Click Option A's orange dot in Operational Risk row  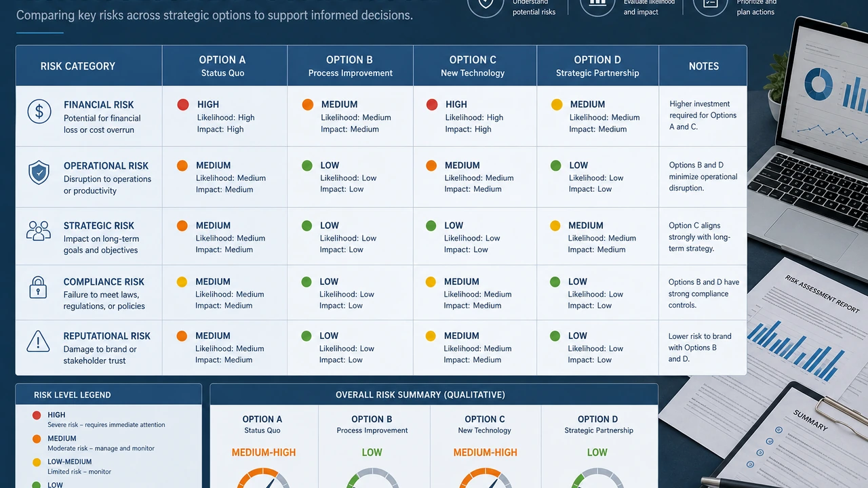(182, 165)
